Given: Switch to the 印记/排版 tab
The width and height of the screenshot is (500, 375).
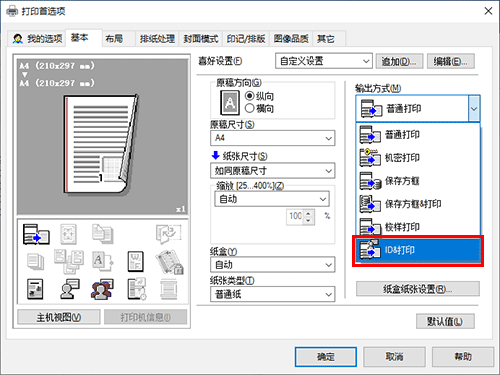Looking at the screenshot, I should pyautogui.click(x=246, y=39).
